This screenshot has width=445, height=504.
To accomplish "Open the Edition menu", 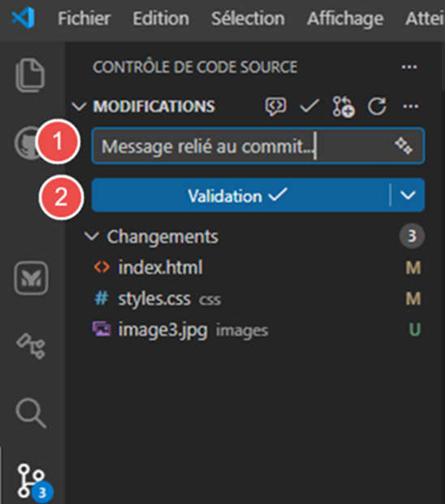I will click(x=161, y=19).
